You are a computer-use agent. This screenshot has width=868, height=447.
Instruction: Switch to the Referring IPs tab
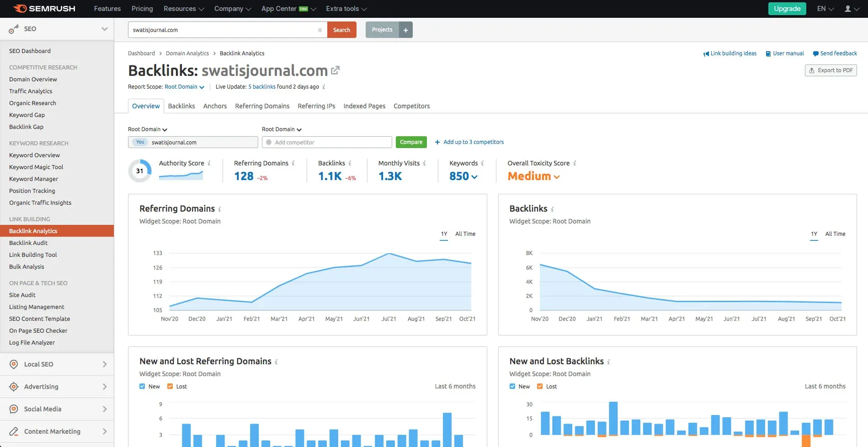316,106
